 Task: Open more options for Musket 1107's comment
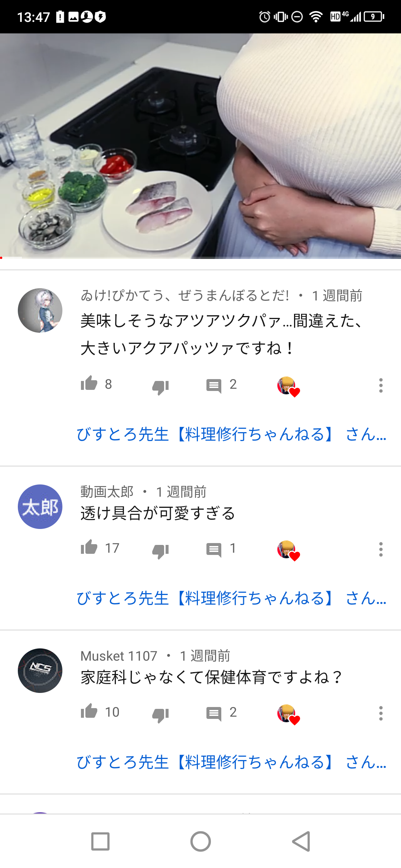click(x=381, y=713)
